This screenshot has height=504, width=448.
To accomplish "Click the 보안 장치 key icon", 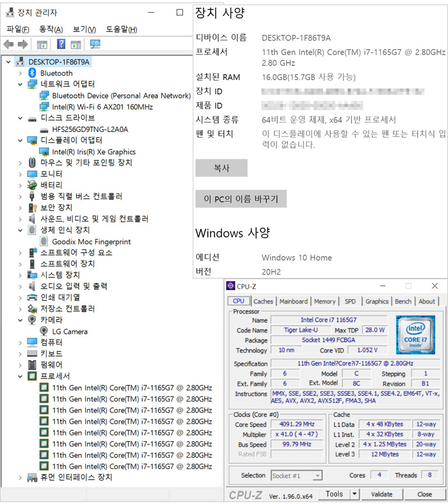I will [x=32, y=207].
